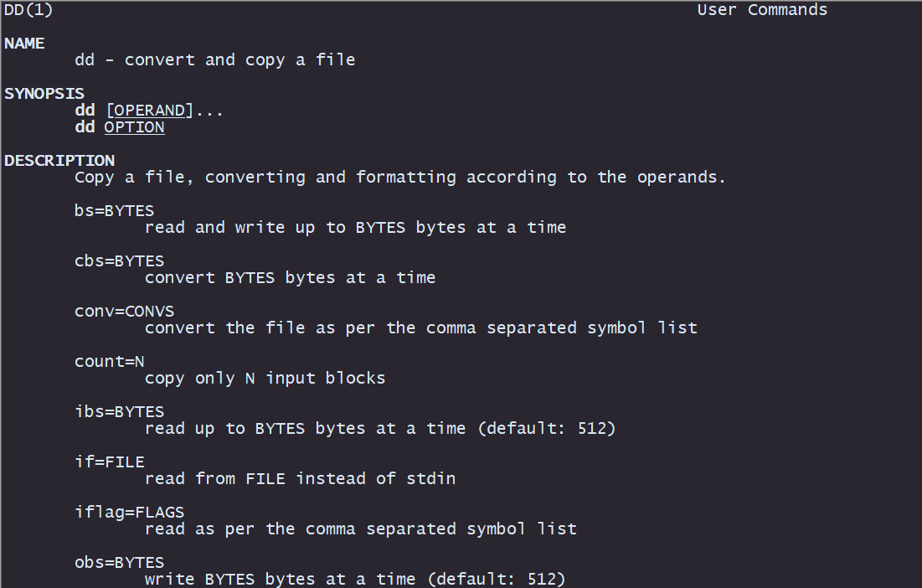Click the "read from FILE instead of stdin" line

[x=300, y=479]
